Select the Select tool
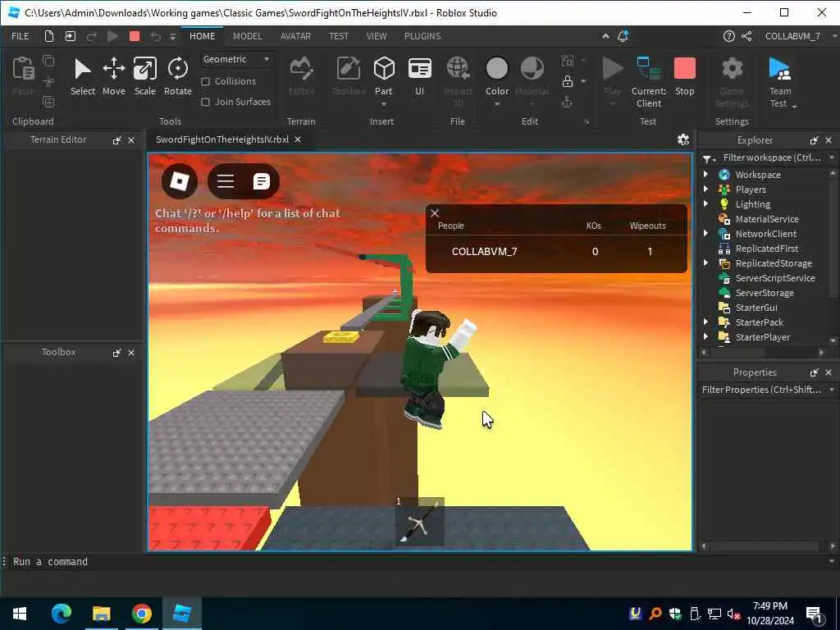Screen dimensions: 840x630 pyautogui.click(x=83, y=77)
